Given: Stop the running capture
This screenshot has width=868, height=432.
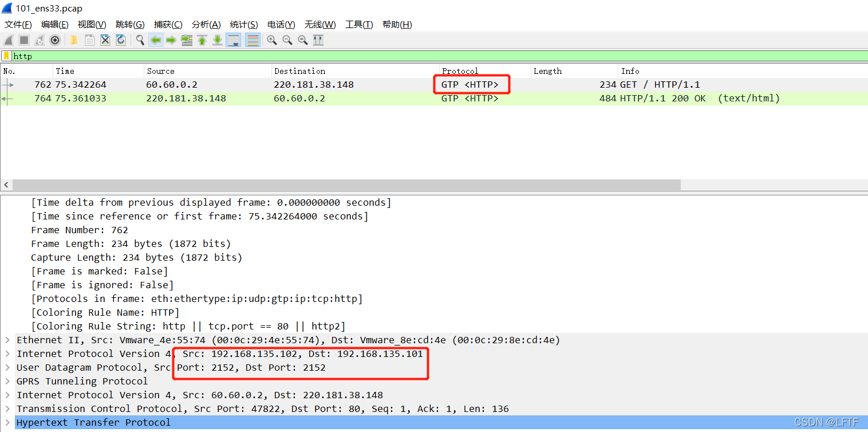Looking at the screenshot, I should point(24,40).
